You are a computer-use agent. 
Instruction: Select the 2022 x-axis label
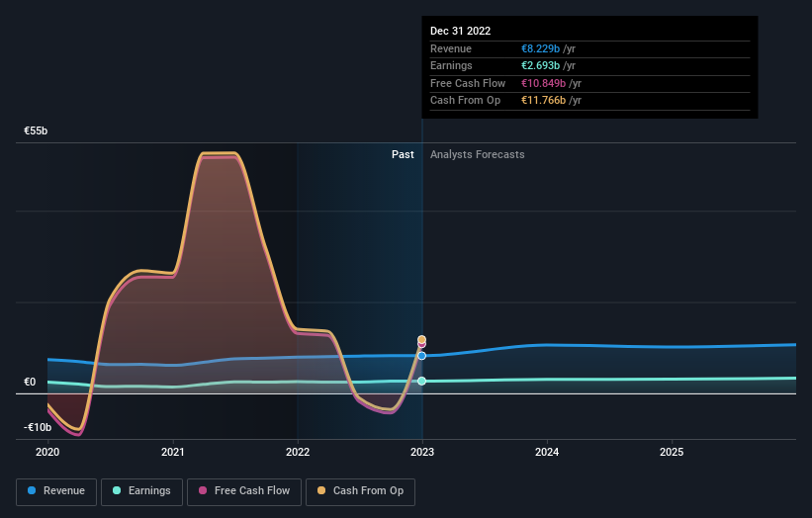coord(298,453)
